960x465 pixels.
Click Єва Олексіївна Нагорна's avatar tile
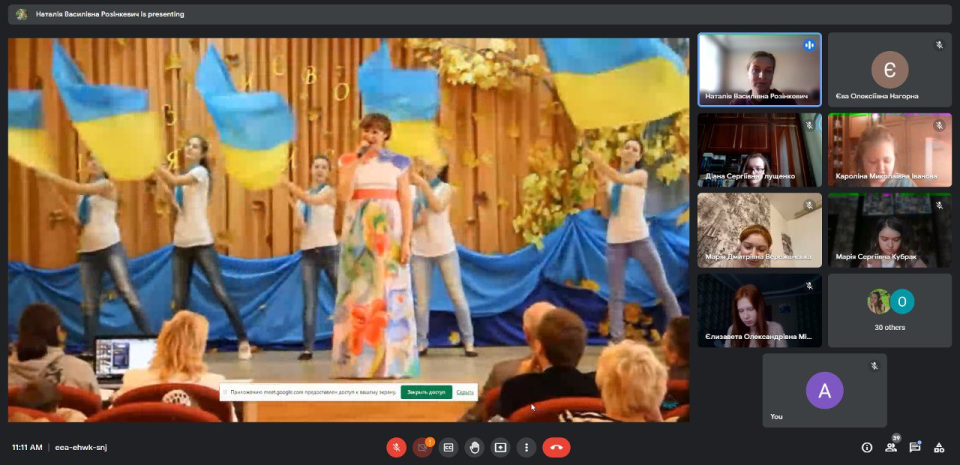(889, 69)
